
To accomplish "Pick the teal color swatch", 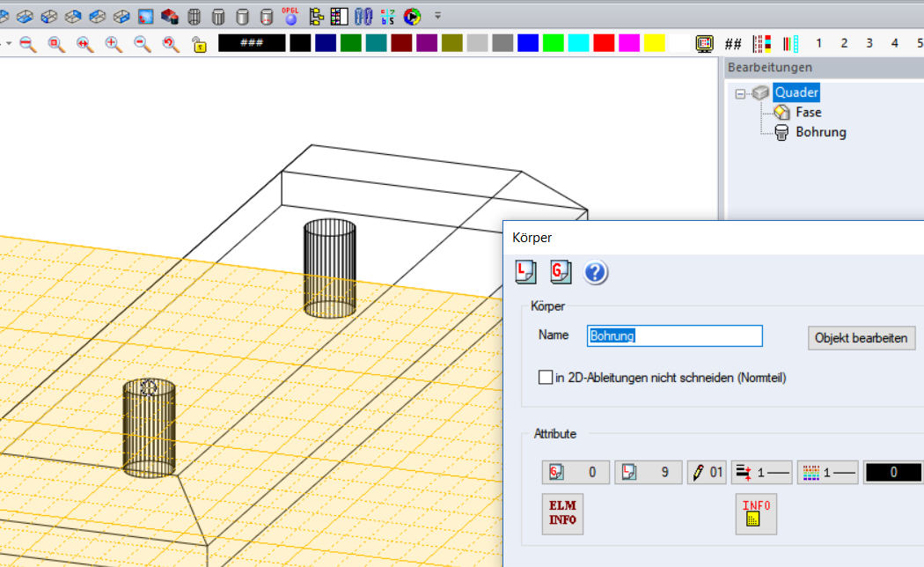I will coord(376,43).
